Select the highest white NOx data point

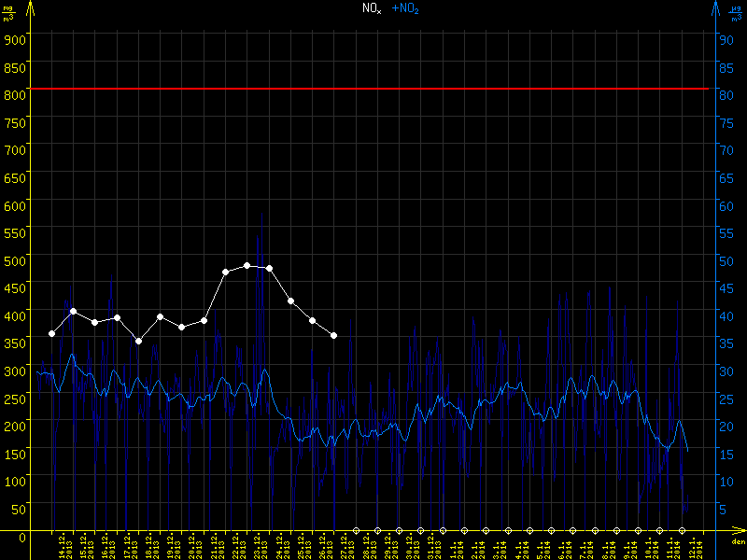pos(247,266)
